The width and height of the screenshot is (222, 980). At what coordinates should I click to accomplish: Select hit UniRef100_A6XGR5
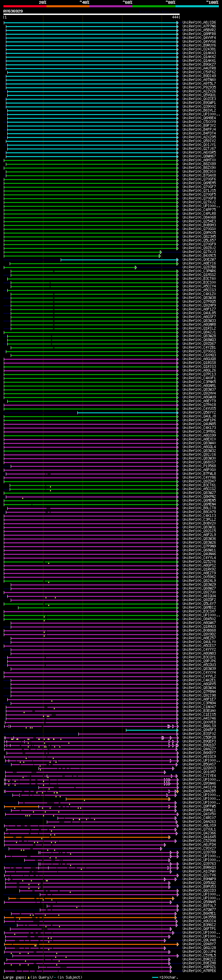click(199, 152)
